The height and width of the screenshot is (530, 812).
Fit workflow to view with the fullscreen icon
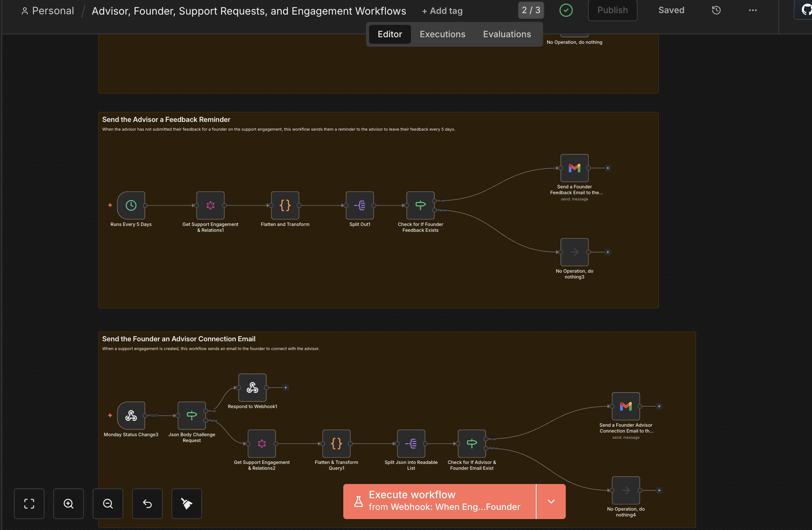29,504
